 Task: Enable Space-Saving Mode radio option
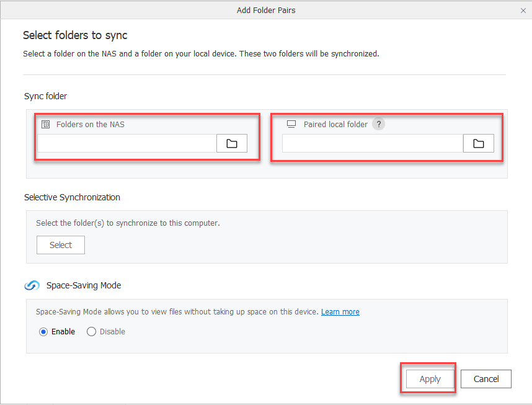point(43,332)
